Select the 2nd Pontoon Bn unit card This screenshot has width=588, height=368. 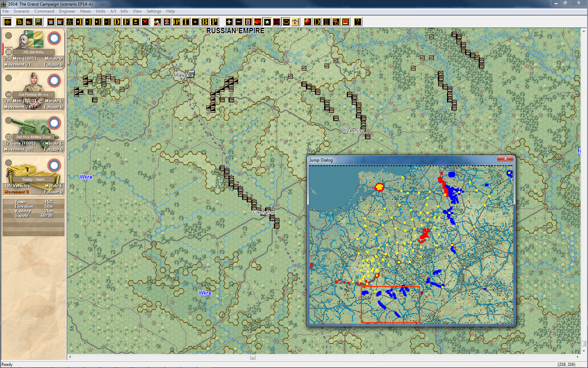[x=34, y=91]
